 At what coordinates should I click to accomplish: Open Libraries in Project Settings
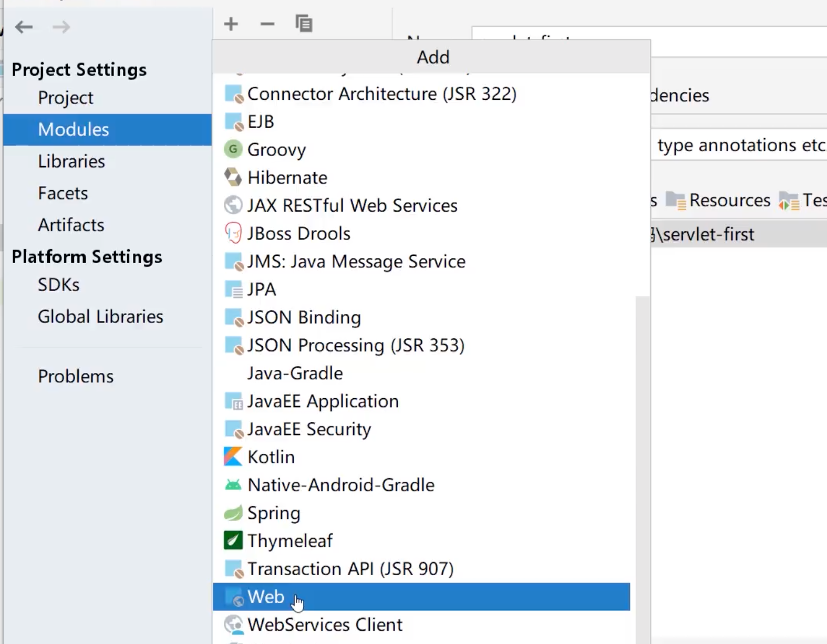71,161
